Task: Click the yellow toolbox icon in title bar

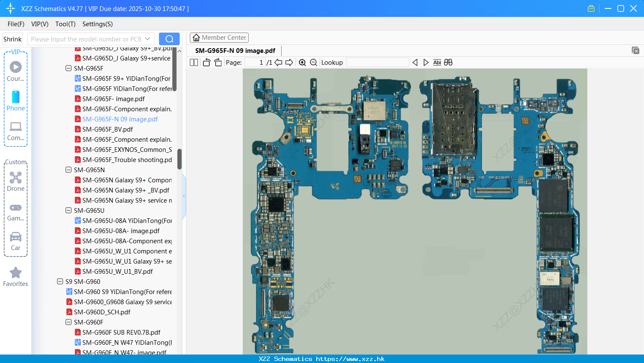Action: pyautogui.click(x=591, y=8)
